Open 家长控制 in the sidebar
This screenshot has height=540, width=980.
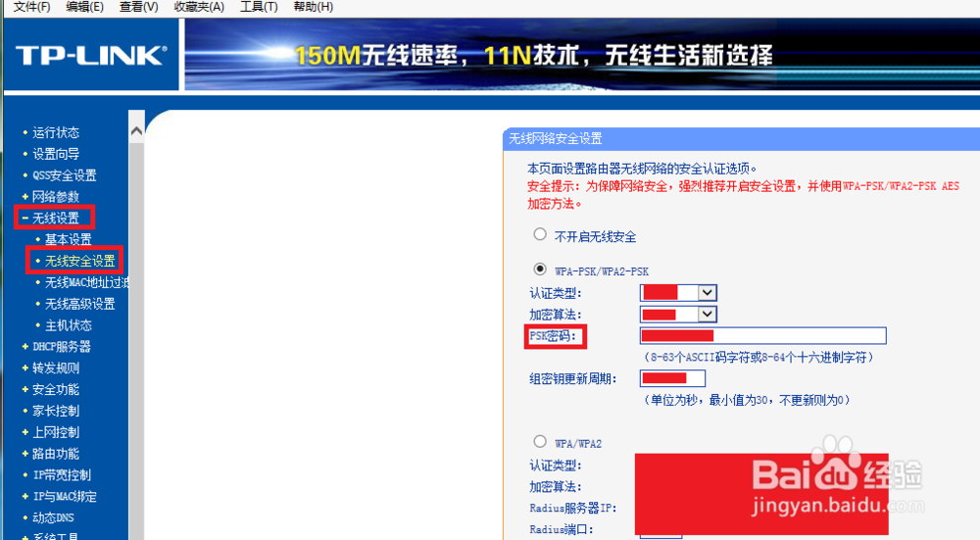click(x=56, y=411)
